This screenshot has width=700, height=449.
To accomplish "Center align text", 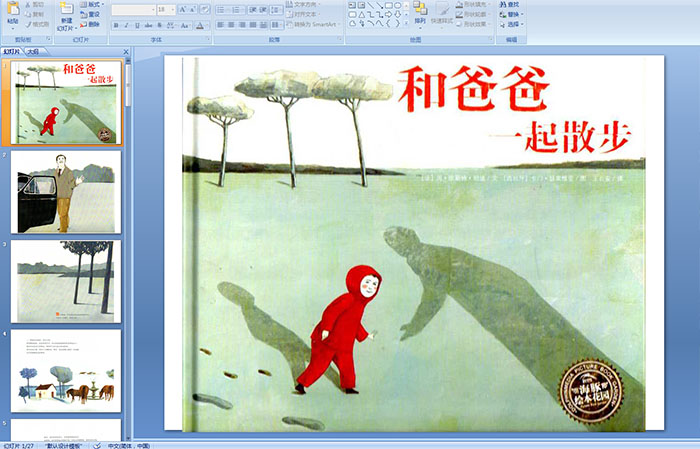I will click(x=231, y=25).
